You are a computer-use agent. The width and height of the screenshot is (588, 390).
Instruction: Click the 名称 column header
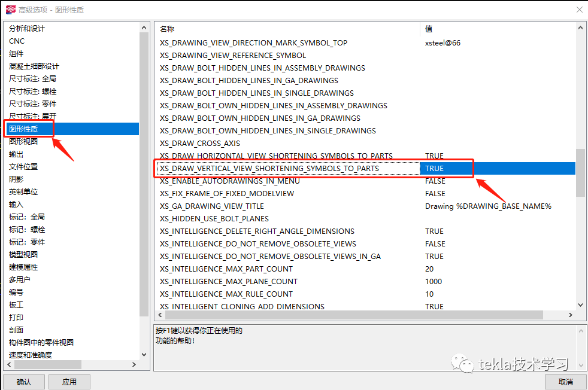[x=167, y=29]
